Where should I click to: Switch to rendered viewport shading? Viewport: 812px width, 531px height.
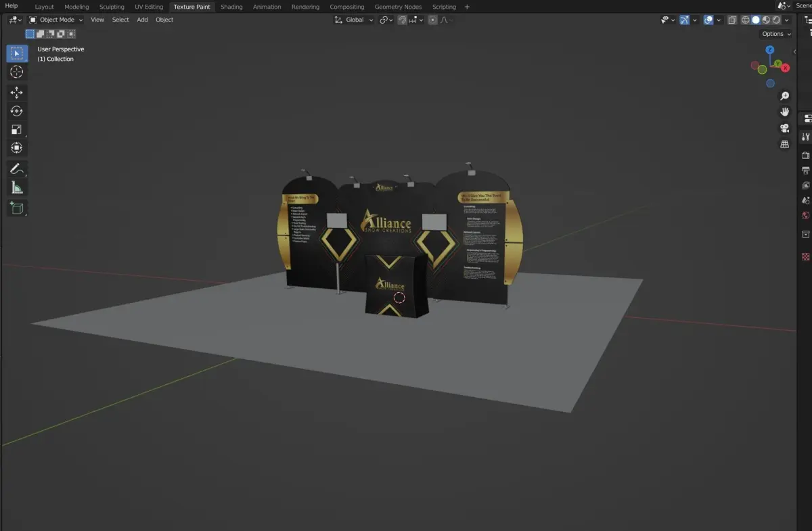776,20
